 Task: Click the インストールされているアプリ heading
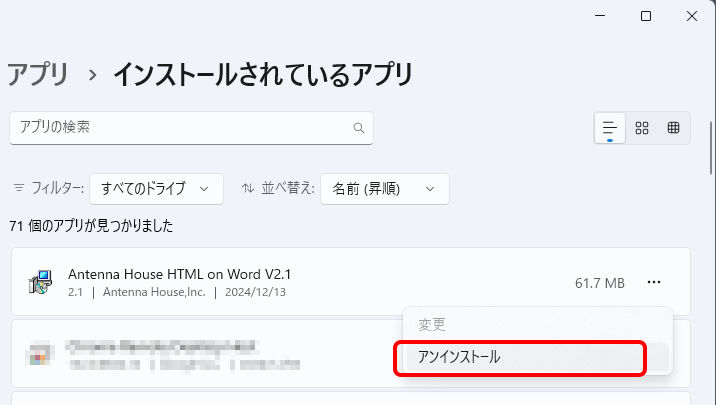[263, 74]
